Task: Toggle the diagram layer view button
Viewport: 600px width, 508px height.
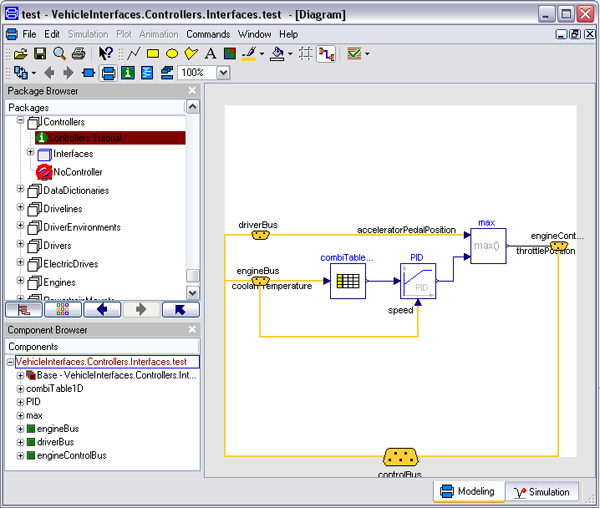Action: click(x=108, y=73)
